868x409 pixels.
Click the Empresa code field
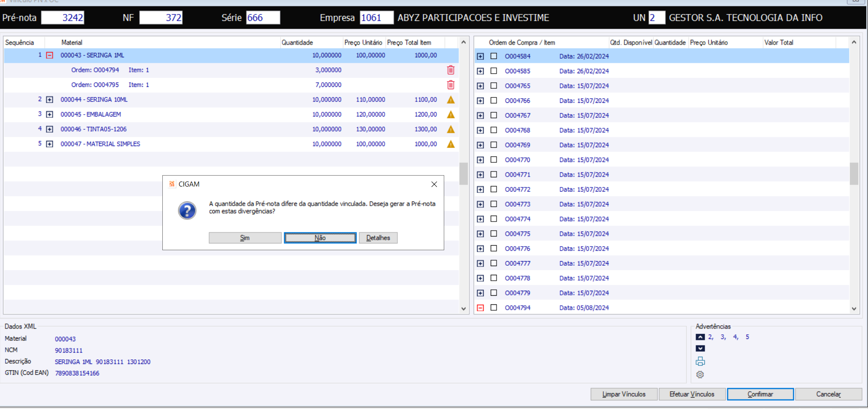376,18
